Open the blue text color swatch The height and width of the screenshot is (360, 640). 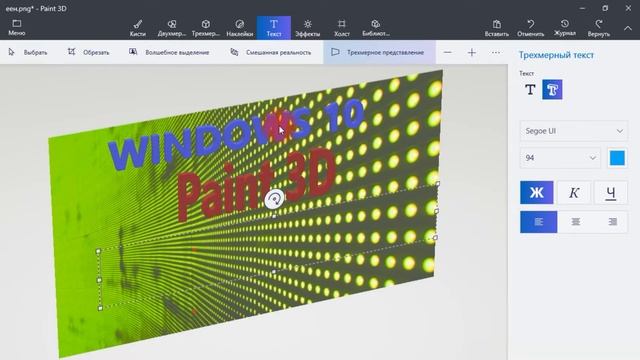(x=617, y=158)
